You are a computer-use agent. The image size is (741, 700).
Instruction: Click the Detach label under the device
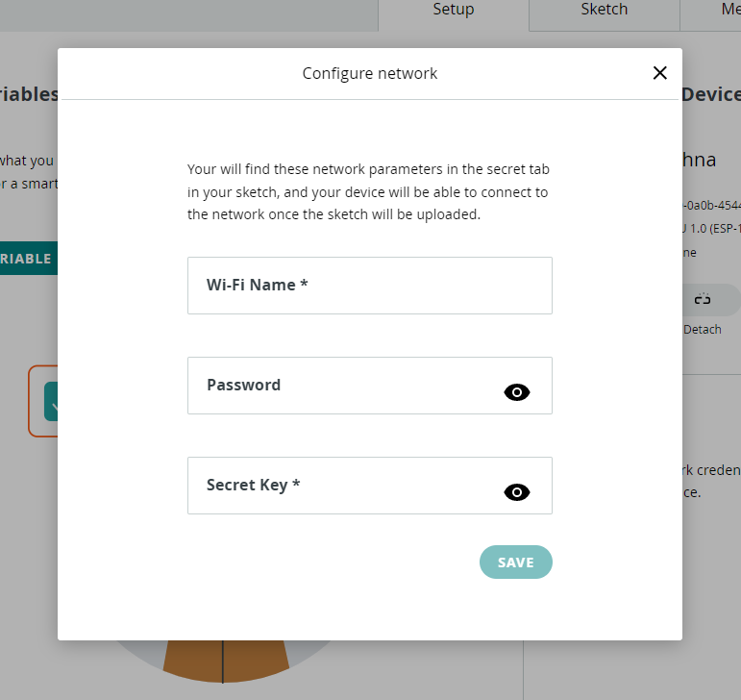click(703, 330)
